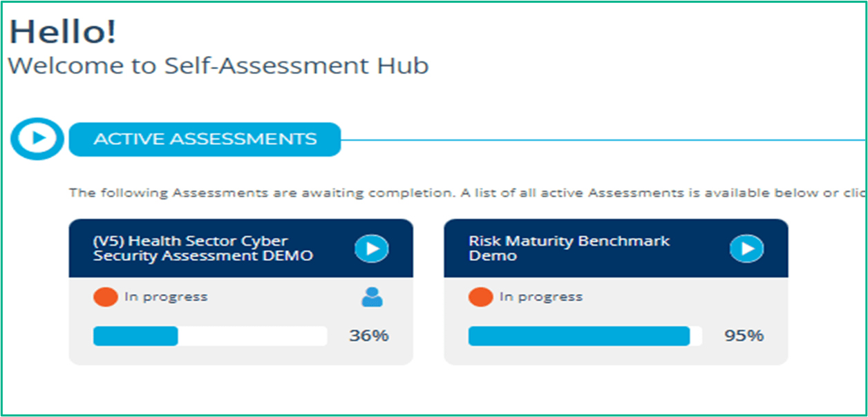The width and height of the screenshot is (868, 417).
Task: Click the text about Assessments awaiting completion
Action: (x=468, y=193)
